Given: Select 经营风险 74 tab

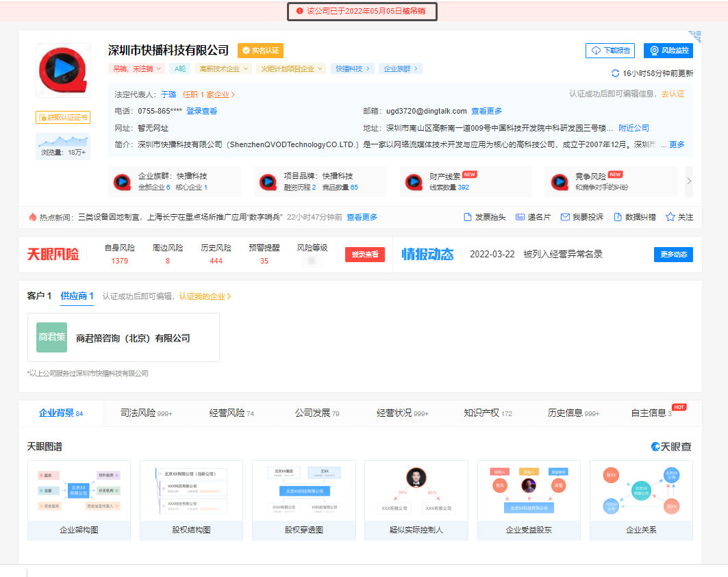Looking at the screenshot, I should click(231, 413).
